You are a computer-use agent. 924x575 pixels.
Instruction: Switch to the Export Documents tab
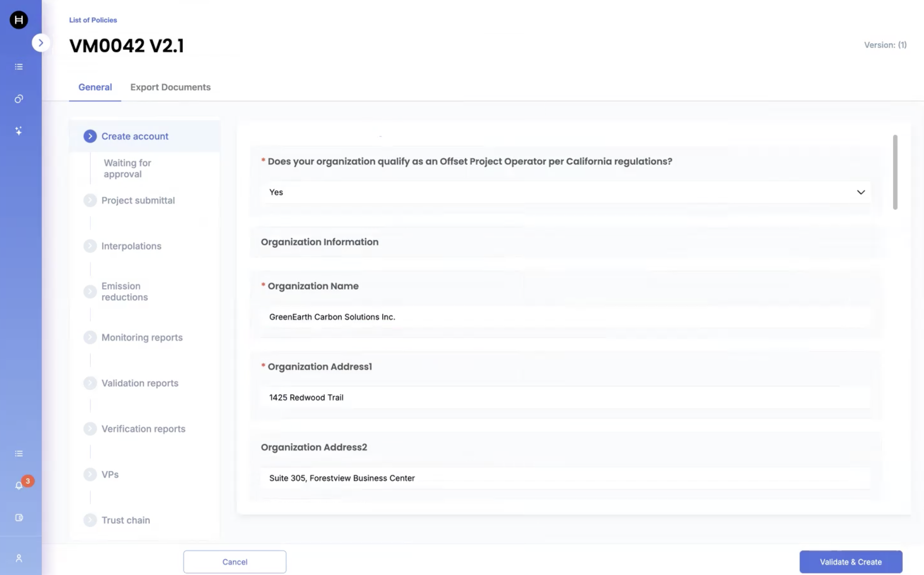tap(170, 87)
